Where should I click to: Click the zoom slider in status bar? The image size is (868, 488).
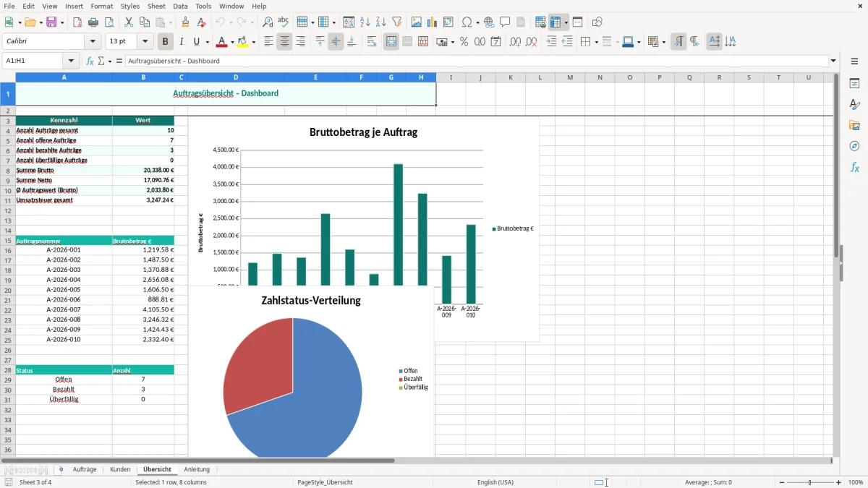(809, 482)
